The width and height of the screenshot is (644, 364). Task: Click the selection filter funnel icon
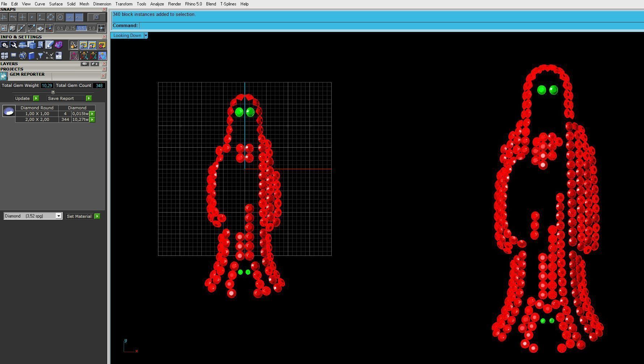coord(40,55)
